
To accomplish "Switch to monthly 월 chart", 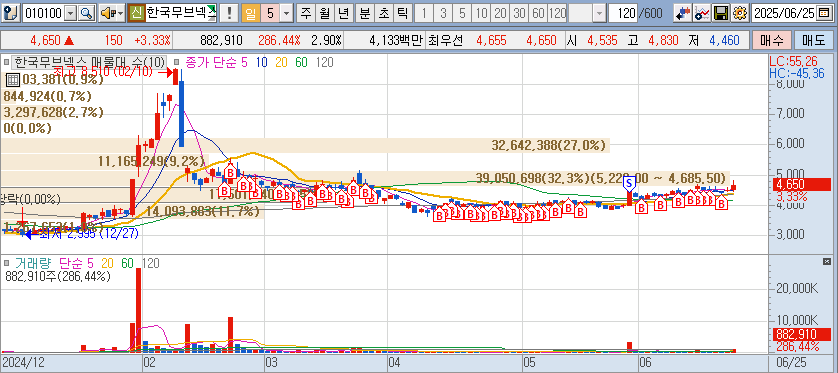I will (x=324, y=13).
